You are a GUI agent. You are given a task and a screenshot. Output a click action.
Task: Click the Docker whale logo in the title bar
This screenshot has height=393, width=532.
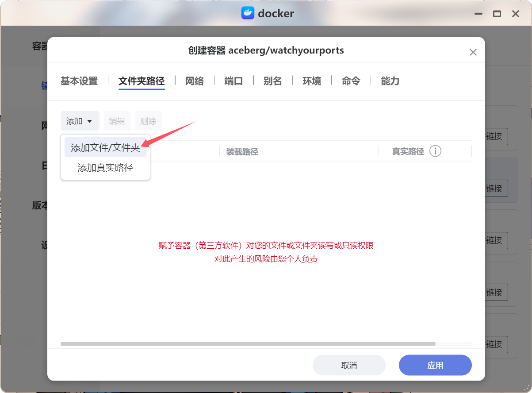tap(247, 13)
